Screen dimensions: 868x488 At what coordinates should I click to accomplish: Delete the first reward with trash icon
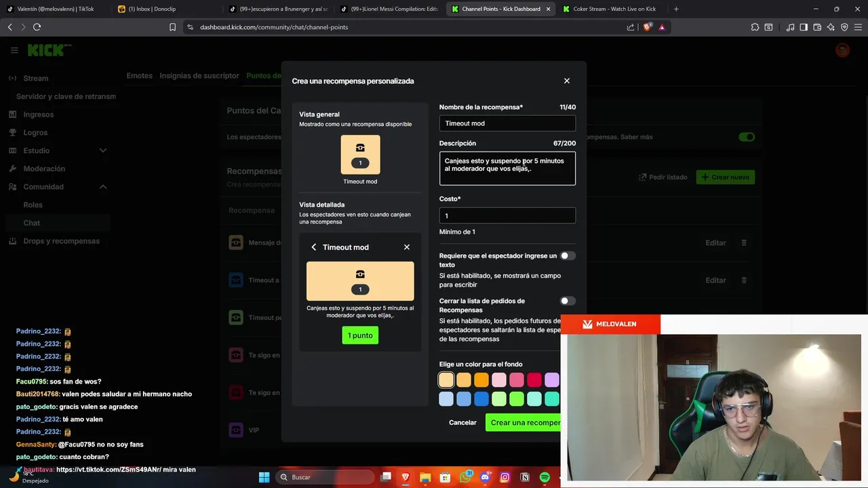click(x=744, y=243)
